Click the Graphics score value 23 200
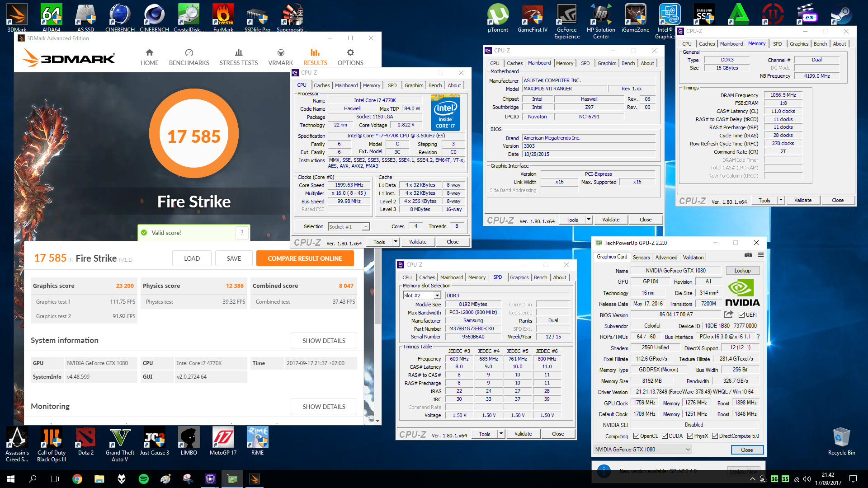 point(125,286)
